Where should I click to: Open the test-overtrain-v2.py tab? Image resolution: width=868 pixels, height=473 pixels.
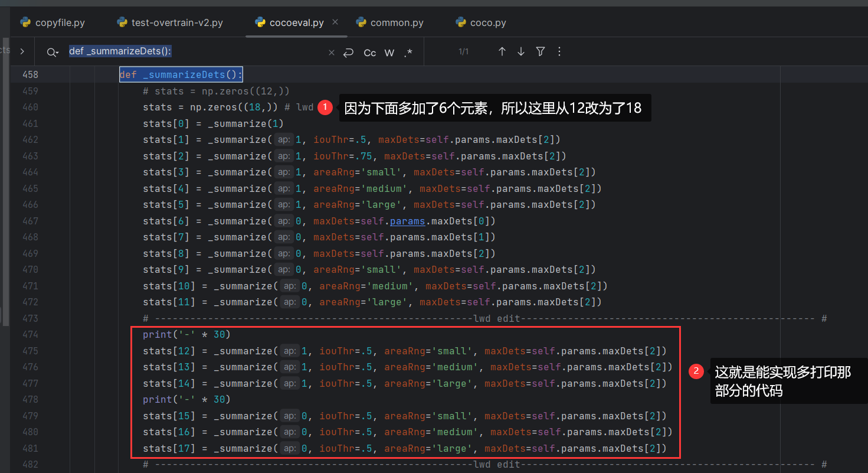pyautogui.click(x=170, y=23)
